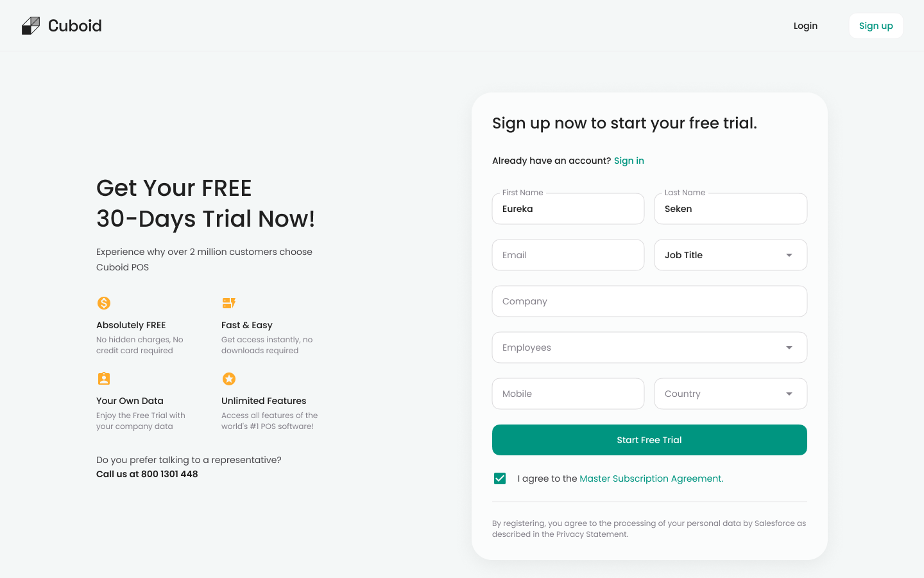924x578 pixels.
Task: Open the Job Title dropdown arrow
Action: [789, 255]
